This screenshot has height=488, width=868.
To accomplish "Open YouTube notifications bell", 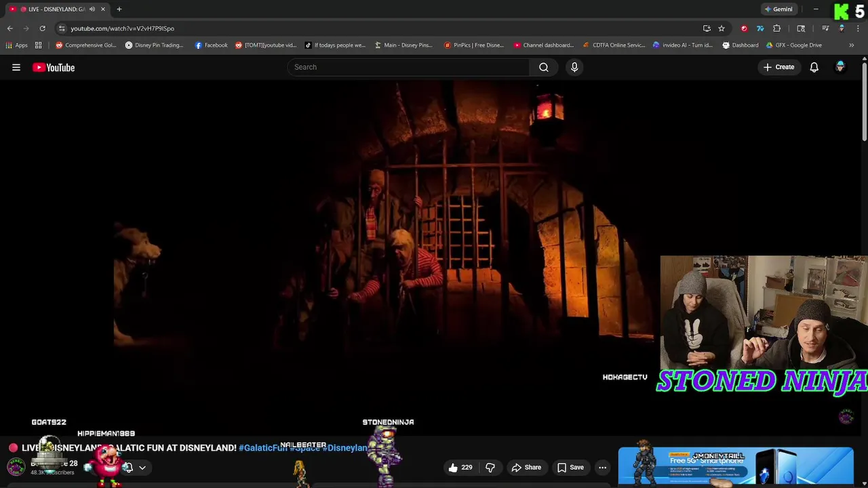I will coord(814,67).
